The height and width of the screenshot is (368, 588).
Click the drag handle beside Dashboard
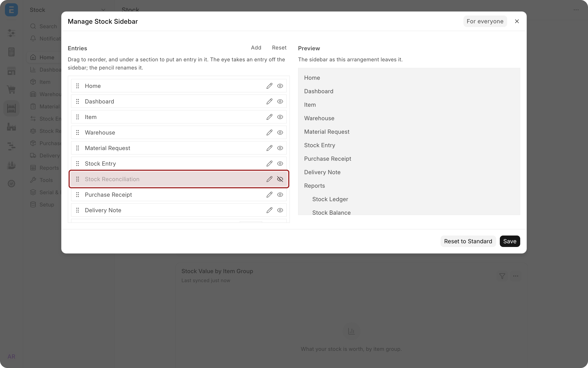78,101
